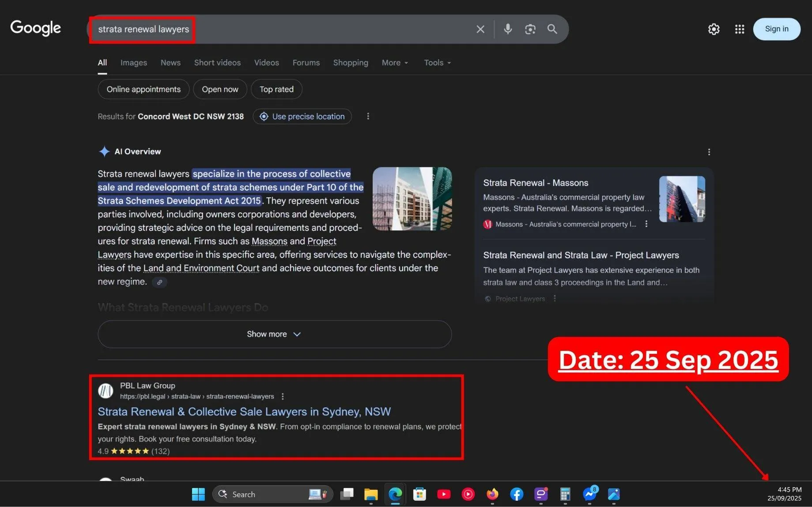The width and height of the screenshot is (812, 507).
Task: Expand the More search categories dropdown
Action: coord(394,63)
